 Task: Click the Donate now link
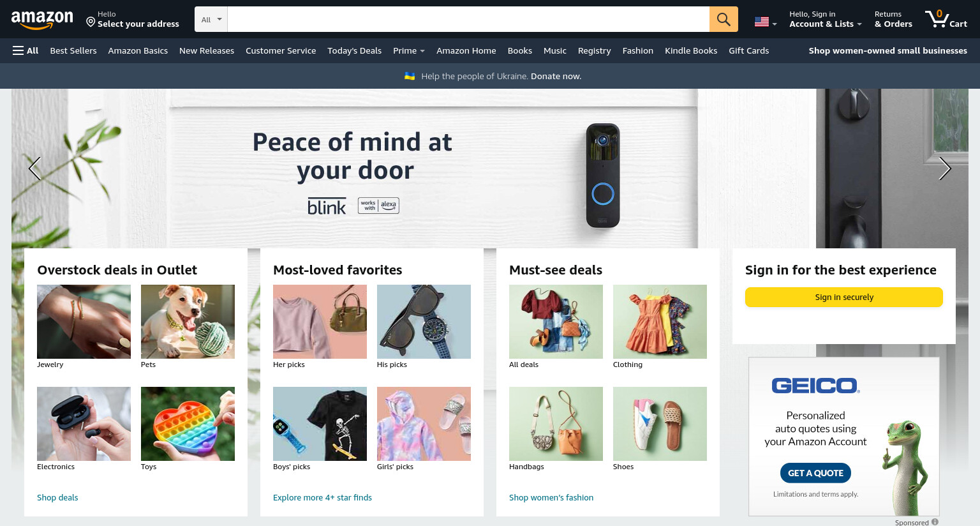point(556,76)
